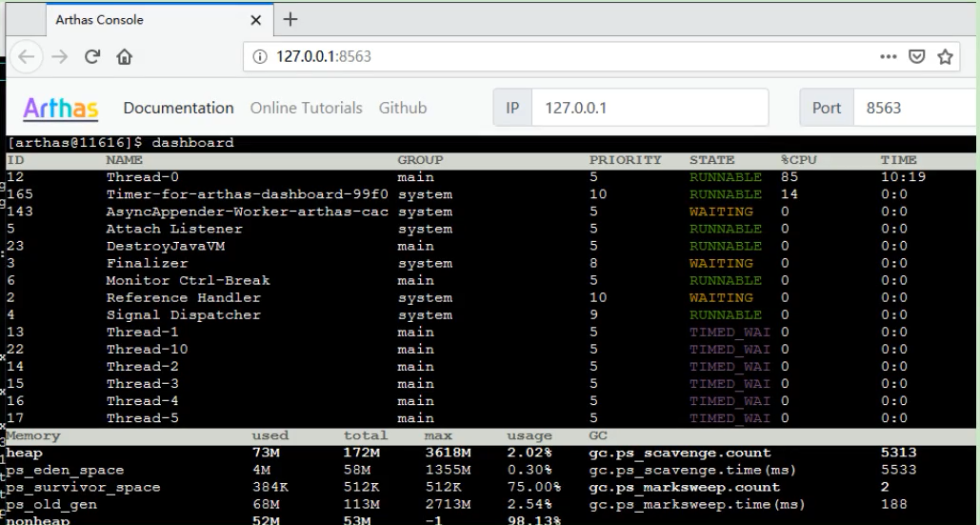The height and width of the screenshot is (525, 980).
Task: Click the %CPU value 14 for the Timer thread
Action: pos(790,194)
